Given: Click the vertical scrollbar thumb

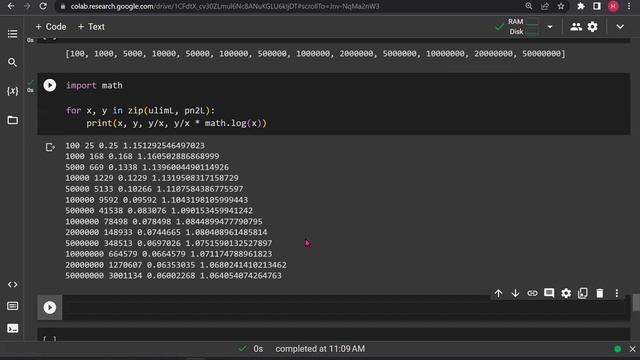Looking at the screenshot, I should 636,302.
